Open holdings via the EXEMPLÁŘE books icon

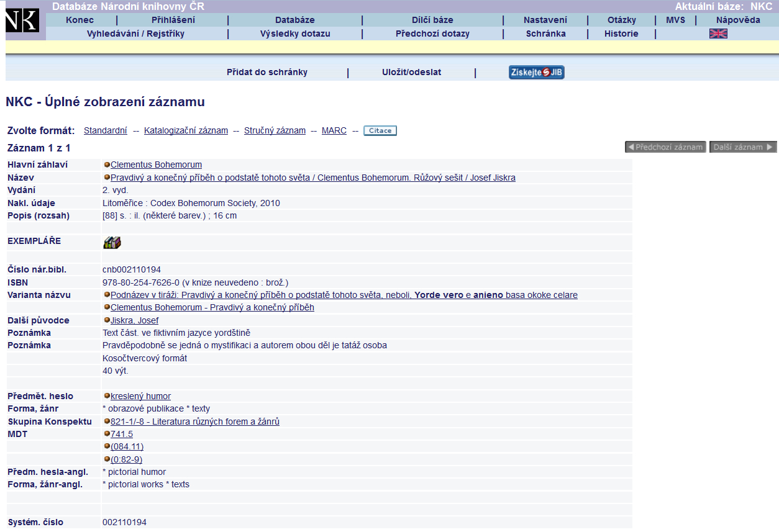point(112,243)
